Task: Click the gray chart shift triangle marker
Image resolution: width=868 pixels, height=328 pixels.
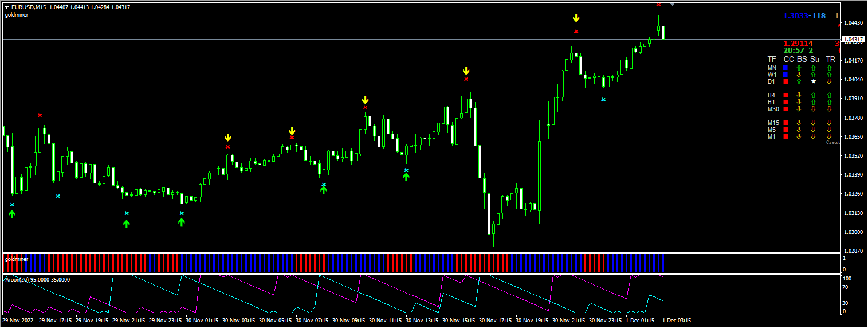Action: click(673, 4)
